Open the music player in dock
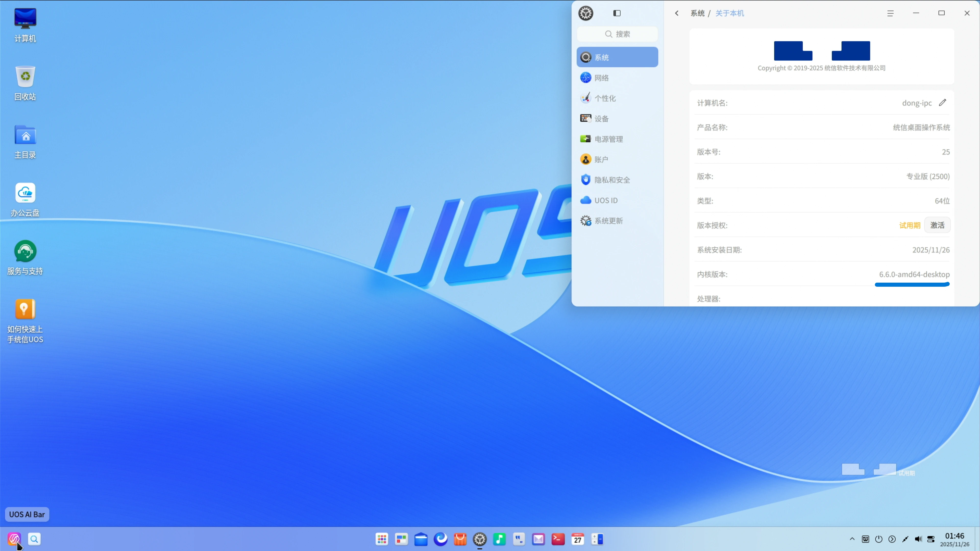The image size is (980, 551). (499, 539)
